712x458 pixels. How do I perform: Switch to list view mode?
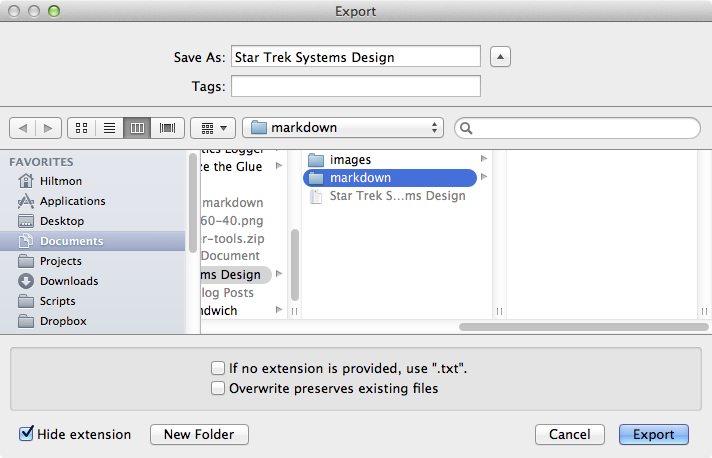click(109, 128)
